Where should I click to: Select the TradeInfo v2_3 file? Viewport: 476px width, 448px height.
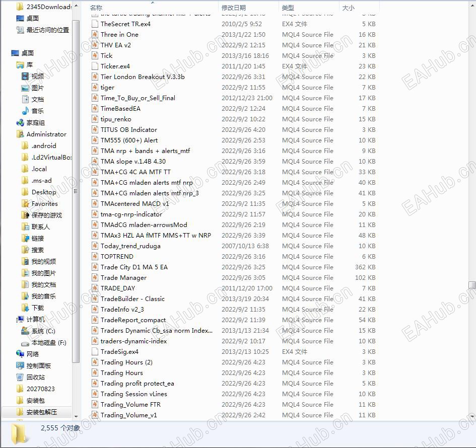(x=122, y=309)
